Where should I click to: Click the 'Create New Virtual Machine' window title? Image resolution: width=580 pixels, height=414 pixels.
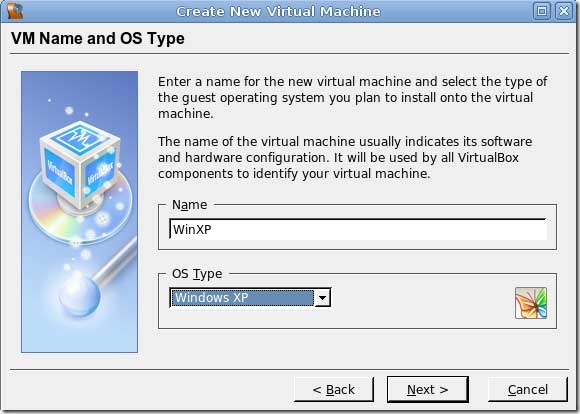coord(278,11)
